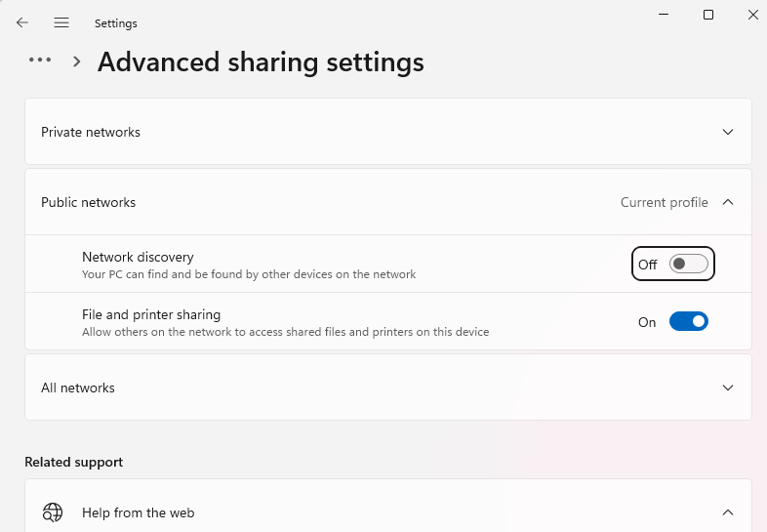Close the Settings window
The width and height of the screenshot is (767, 532).
click(752, 15)
